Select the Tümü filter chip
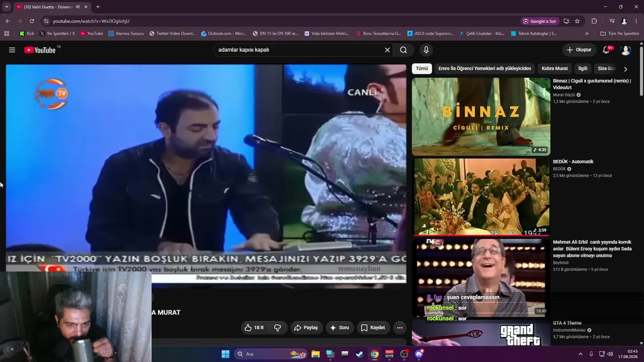 (x=422, y=68)
